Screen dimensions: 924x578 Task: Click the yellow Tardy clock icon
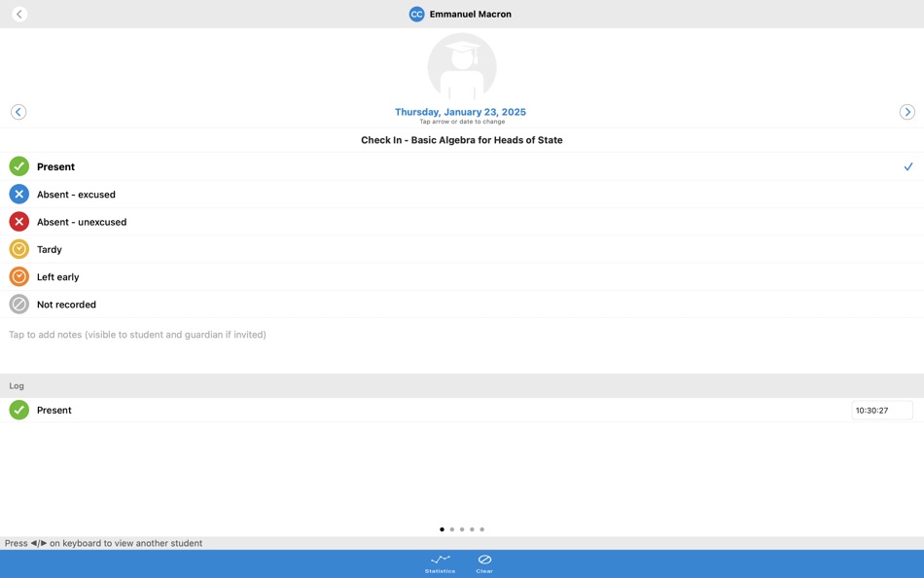click(x=18, y=249)
